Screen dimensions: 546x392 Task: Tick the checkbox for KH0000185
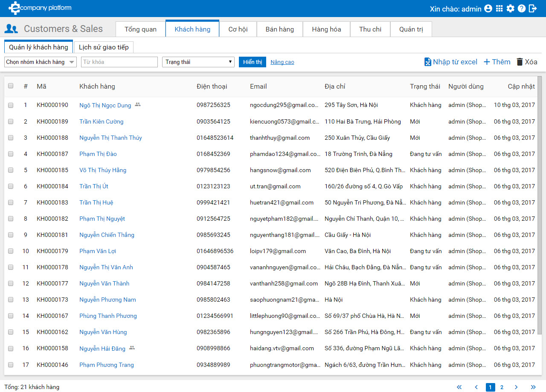coord(11,170)
